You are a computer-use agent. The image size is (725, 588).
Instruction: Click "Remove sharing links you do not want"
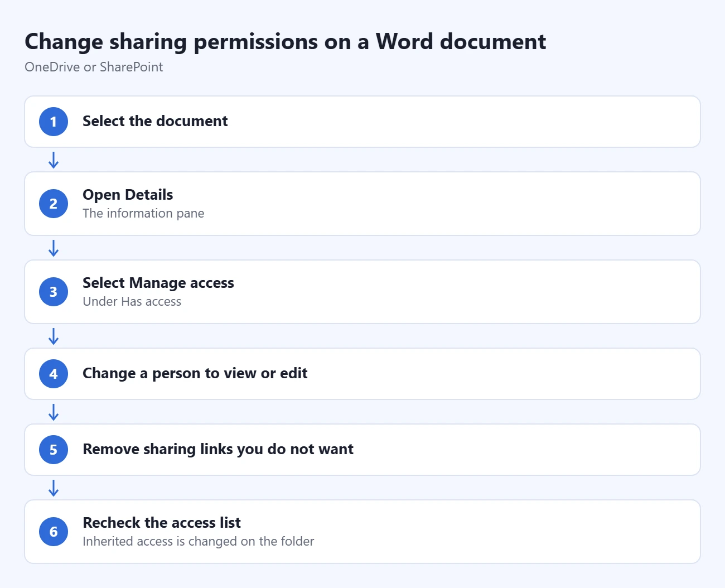coord(218,449)
